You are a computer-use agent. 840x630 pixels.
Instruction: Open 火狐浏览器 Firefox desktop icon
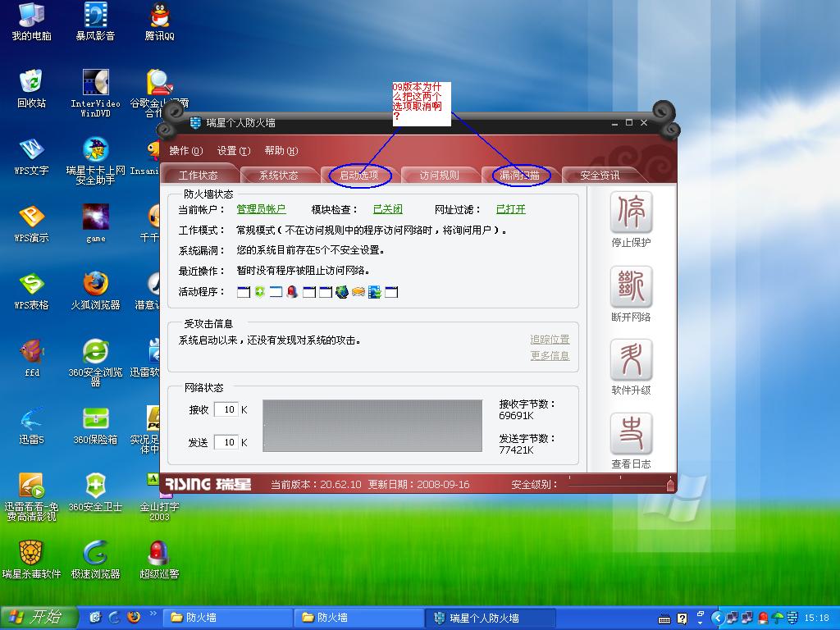coord(95,291)
